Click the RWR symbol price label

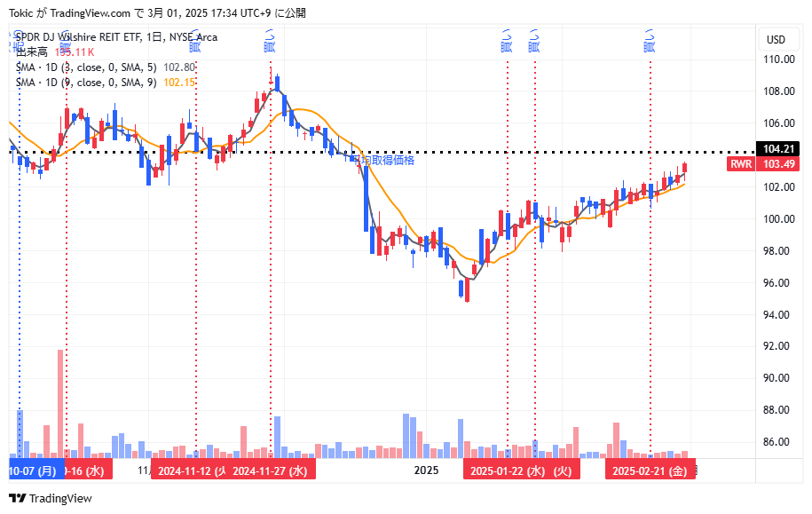coord(741,163)
